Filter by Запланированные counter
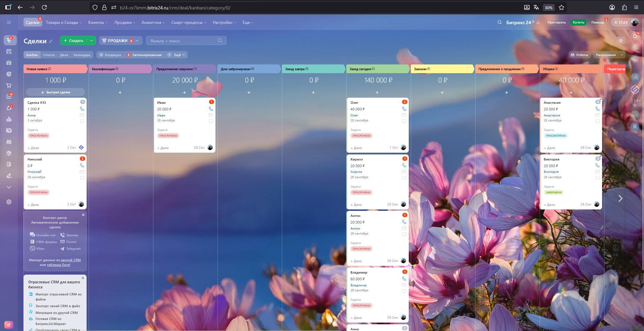Viewport: 644px width, 331px height. pos(144,55)
